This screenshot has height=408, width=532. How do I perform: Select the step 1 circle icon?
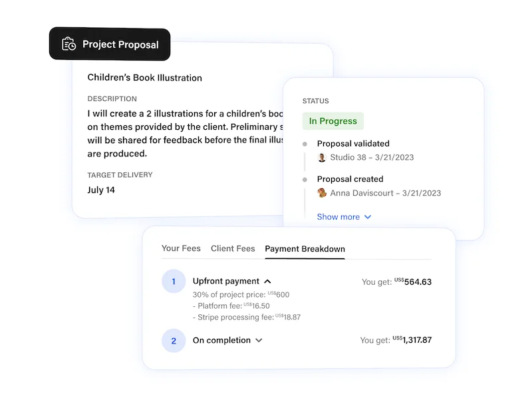click(174, 281)
